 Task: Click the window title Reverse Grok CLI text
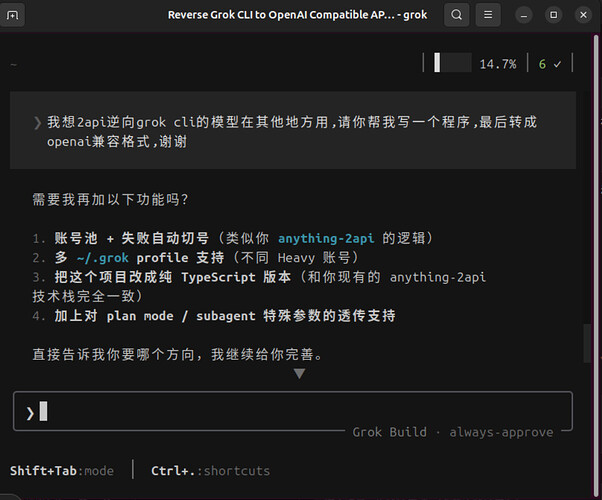click(297, 15)
